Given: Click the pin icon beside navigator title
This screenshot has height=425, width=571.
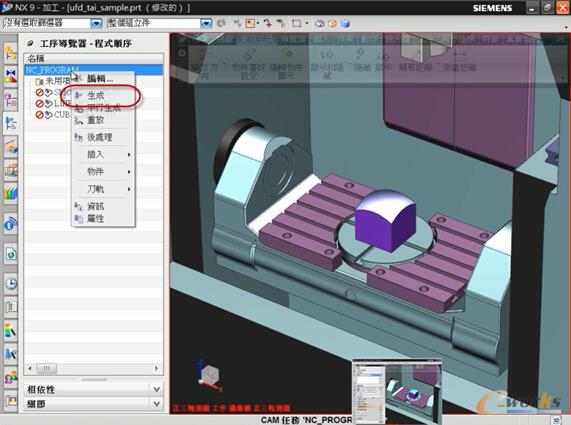Looking at the screenshot, I should 31,44.
